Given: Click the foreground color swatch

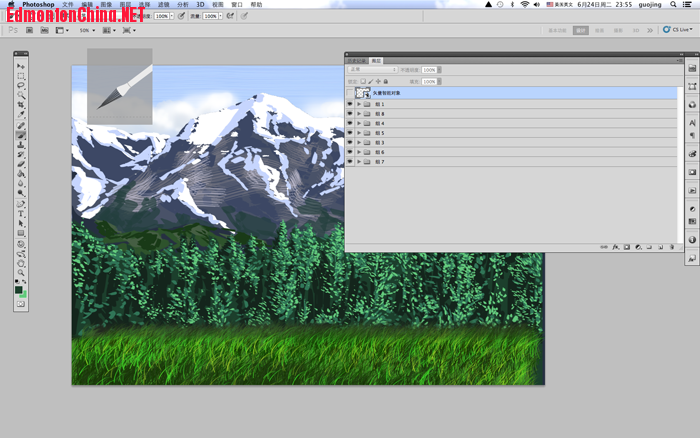Looking at the screenshot, I should [x=19, y=288].
